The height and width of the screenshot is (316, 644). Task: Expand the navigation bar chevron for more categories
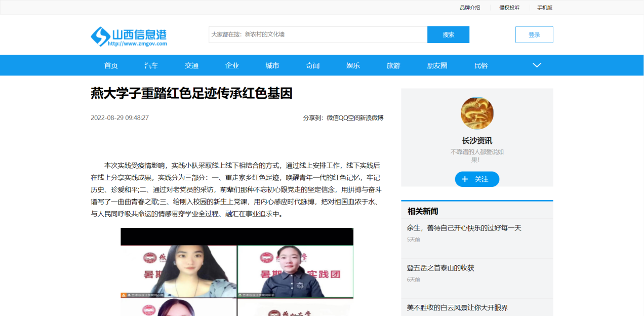[x=537, y=65]
